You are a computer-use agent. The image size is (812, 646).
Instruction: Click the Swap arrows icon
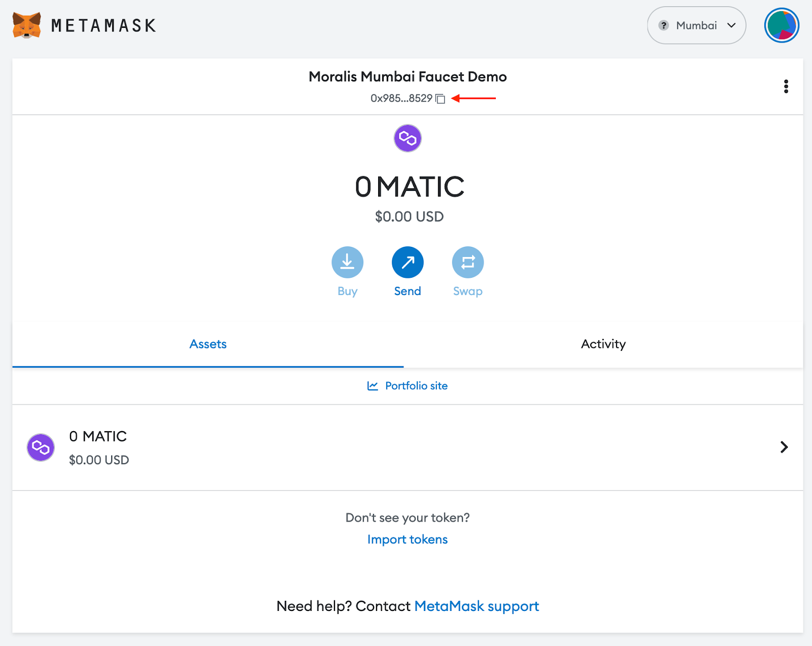click(467, 262)
